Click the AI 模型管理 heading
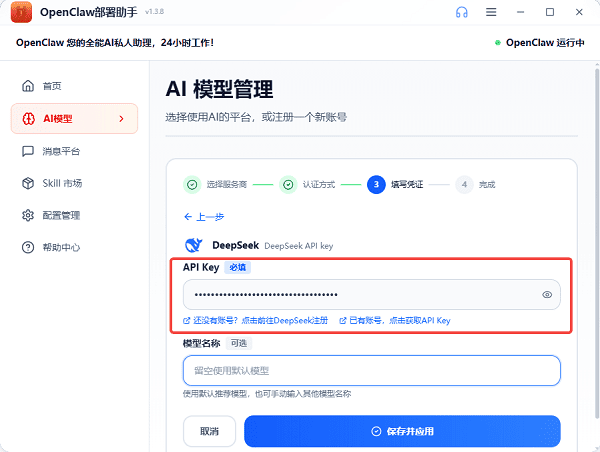Screen dimensions: 600x452 [x=220, y=89]
